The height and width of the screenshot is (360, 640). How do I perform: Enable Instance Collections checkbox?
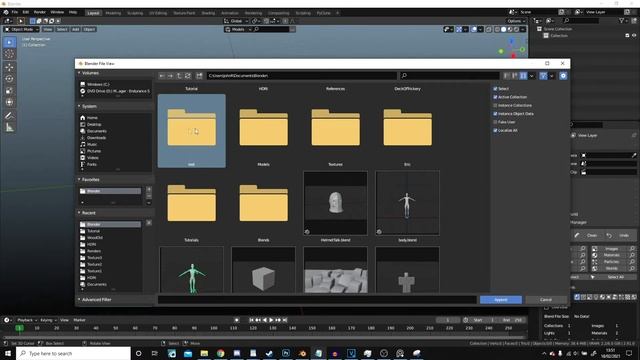tap(495, 105)
